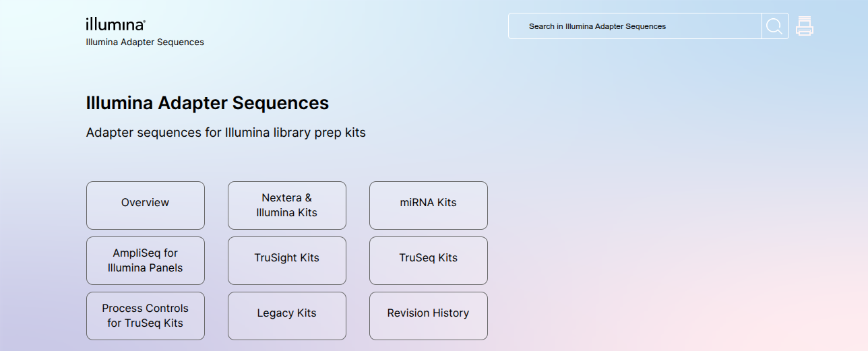This screenshot has height=351, width=868.
Task: Click the Illumina logo
Action: point(115,25)
